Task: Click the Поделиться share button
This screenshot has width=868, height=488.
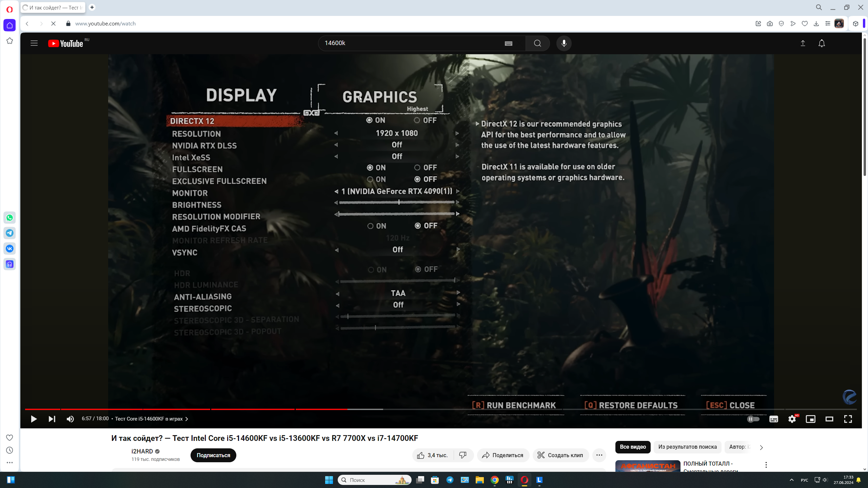Action: (x=503, y=455)
